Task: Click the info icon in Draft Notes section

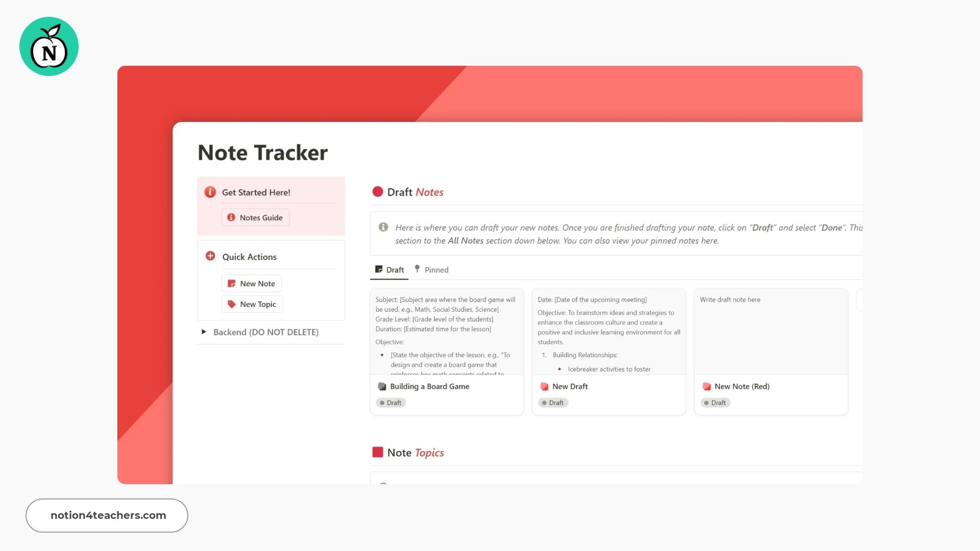Action: click(383, 227)
